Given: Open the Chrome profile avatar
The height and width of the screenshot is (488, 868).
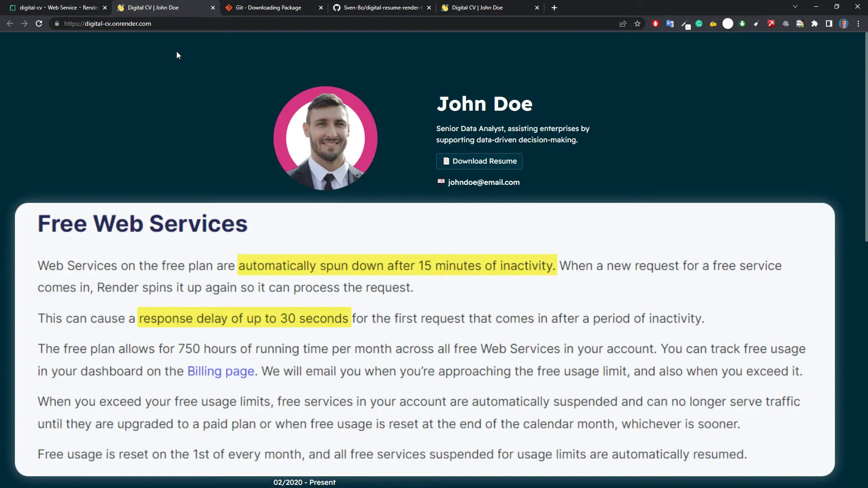Looking at the screenshot, I should tap(844, 24).
